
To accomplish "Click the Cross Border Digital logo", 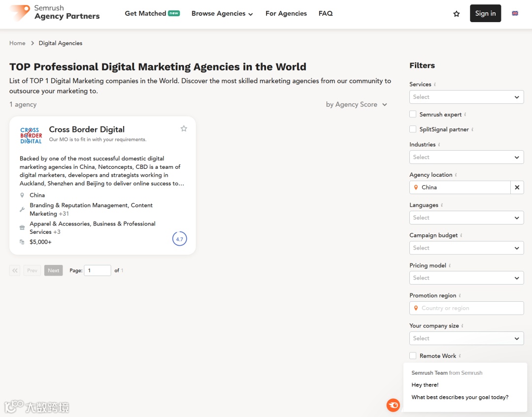I will [x=31, y=135].
